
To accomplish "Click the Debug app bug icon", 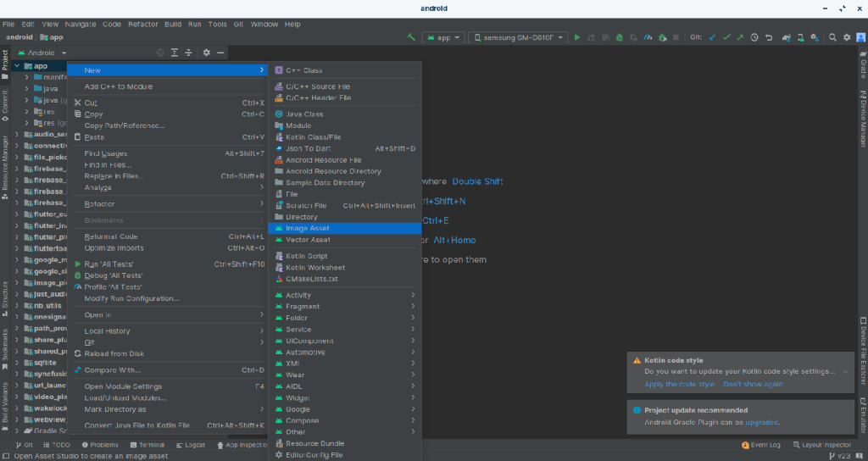I will [x=620, y=37].
